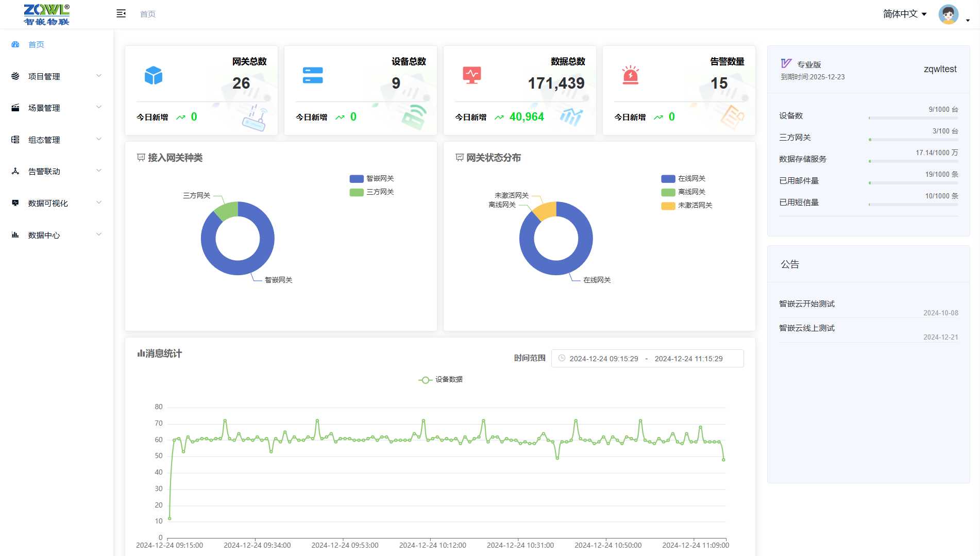This screenshot has height=556, width=980.
Task: Click the time range start date field
Action: coord(604,359)
